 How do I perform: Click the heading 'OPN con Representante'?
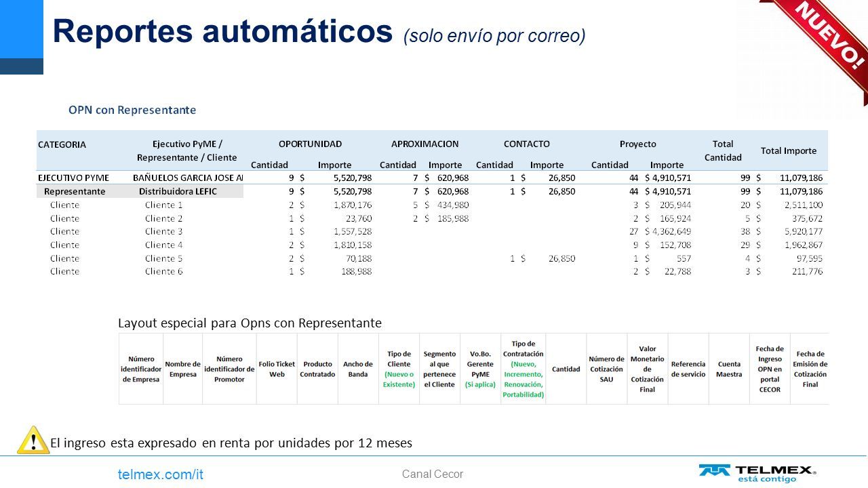[x=132, y=110]
